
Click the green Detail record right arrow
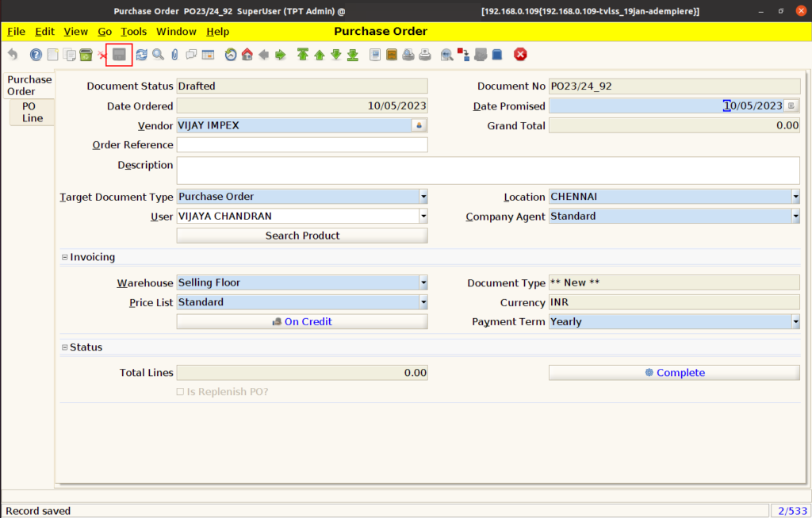tap(280, 55)
